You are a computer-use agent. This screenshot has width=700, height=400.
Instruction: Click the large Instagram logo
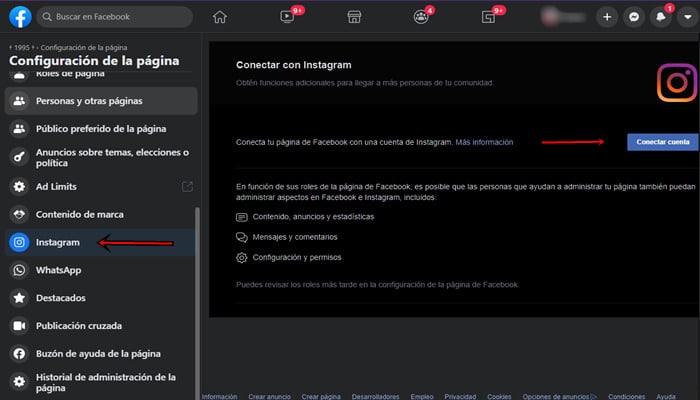pyautogui.click(x=677, y=83)
